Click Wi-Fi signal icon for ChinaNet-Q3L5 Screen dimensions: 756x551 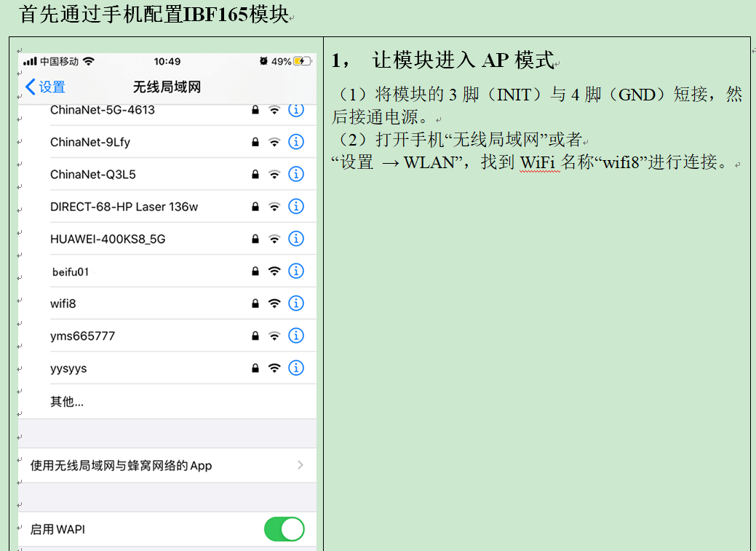coord(274,174)
